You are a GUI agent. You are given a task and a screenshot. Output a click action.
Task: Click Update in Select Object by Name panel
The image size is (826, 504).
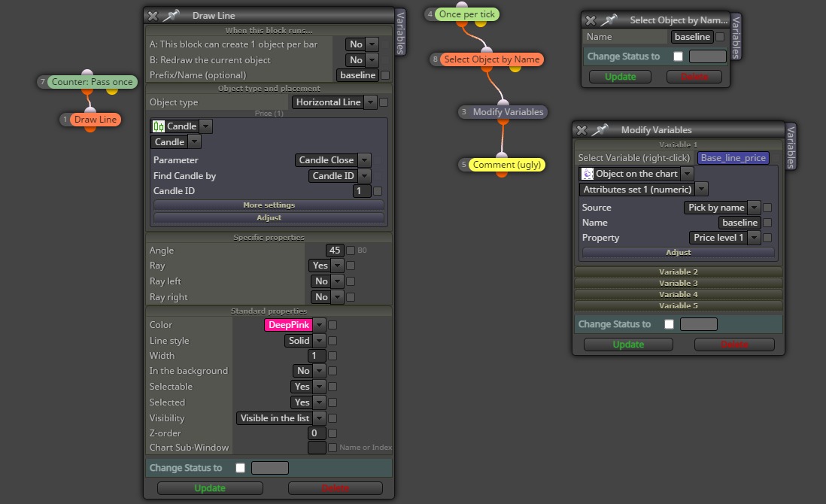(620, 77)
